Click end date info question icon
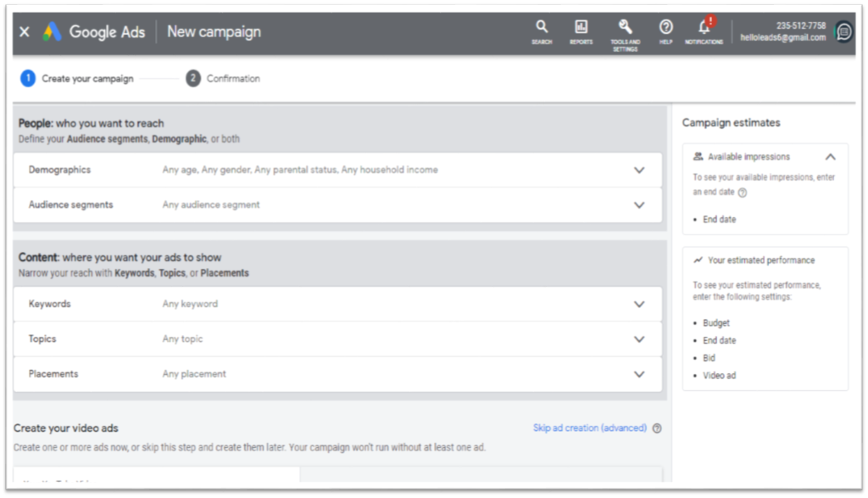Viewport: 868px width, 498px height. click(x=743, y=193)
